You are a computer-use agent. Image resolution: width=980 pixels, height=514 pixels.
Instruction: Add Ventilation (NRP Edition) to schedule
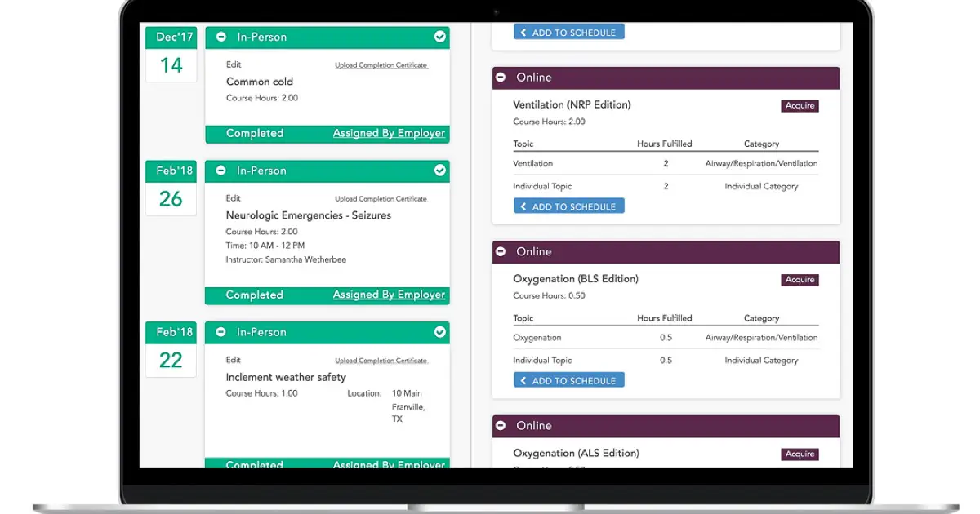[569, 206]
